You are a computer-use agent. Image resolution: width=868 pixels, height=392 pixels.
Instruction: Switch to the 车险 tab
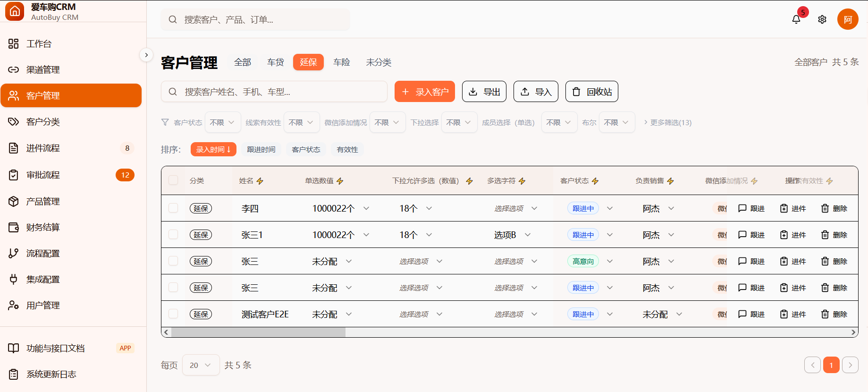click(x=342, y=62)
